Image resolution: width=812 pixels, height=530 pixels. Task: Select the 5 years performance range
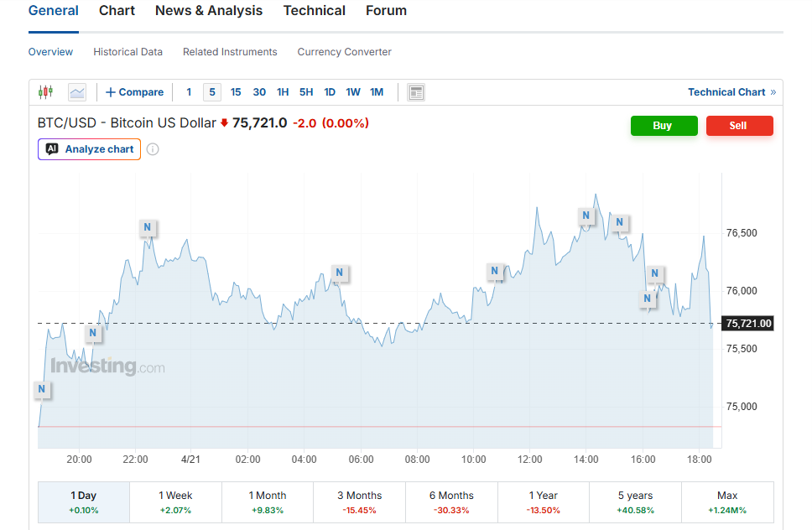635,502
